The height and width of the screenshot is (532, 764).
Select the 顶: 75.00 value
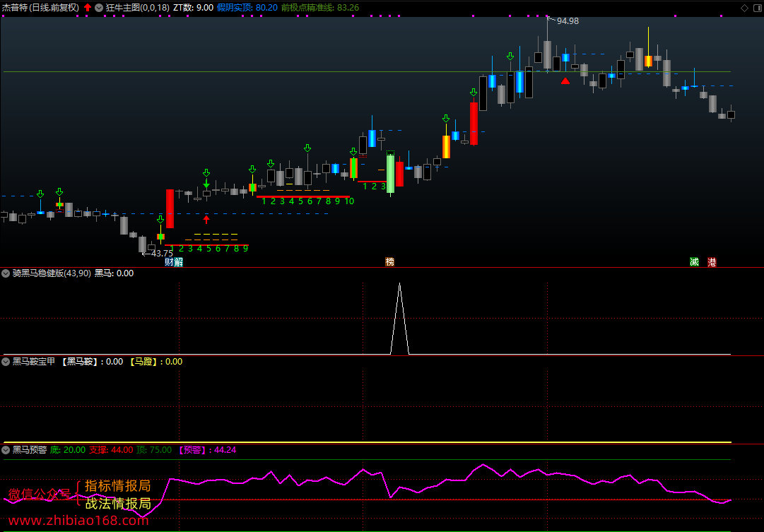click(154, 449)
